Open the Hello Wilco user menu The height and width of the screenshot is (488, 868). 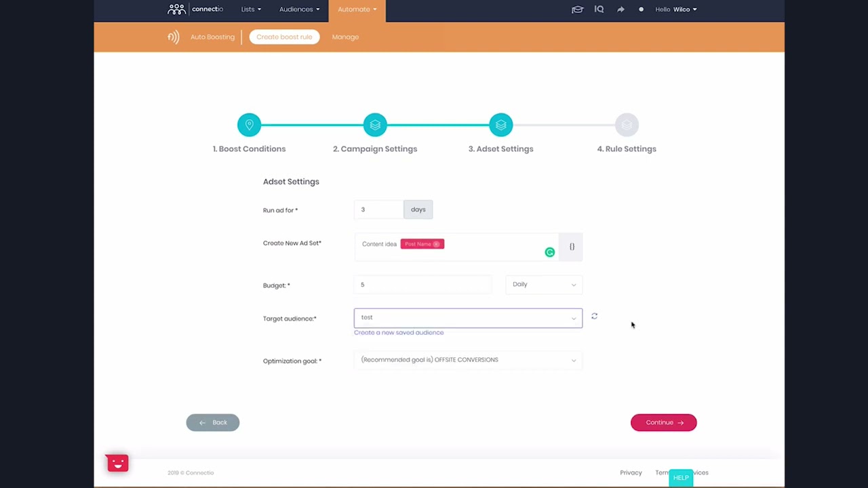(676, 9)
